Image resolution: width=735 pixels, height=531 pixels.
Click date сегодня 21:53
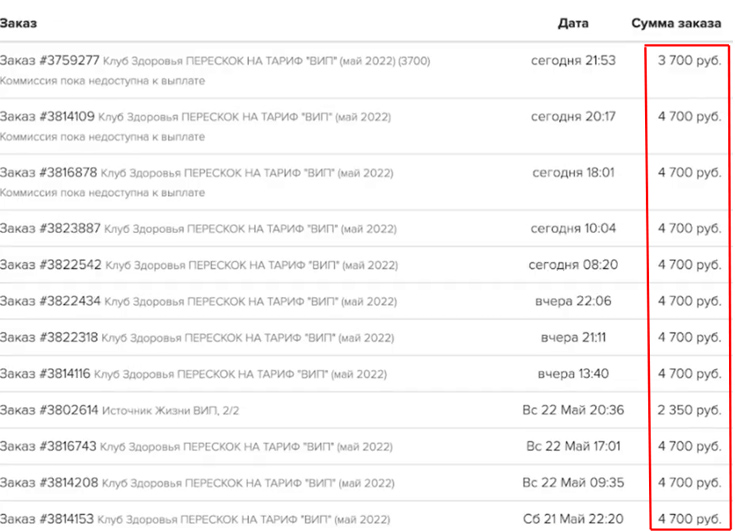(x=573, y=60)
